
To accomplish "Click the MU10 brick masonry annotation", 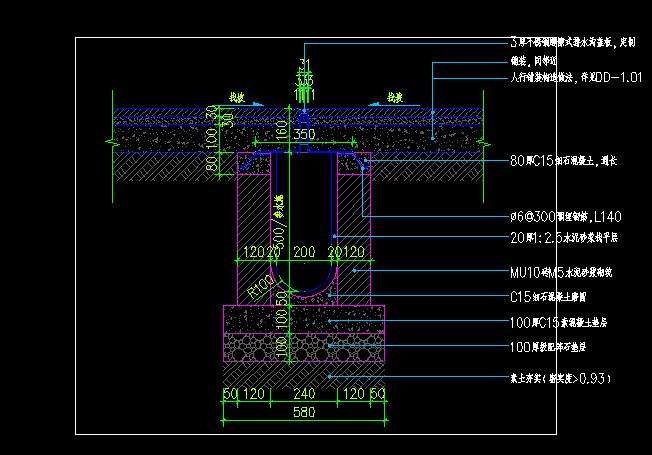I will pos(567,272).
